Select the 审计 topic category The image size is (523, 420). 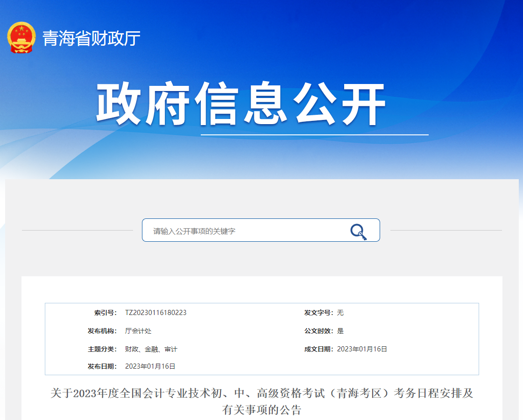point(172,348)
